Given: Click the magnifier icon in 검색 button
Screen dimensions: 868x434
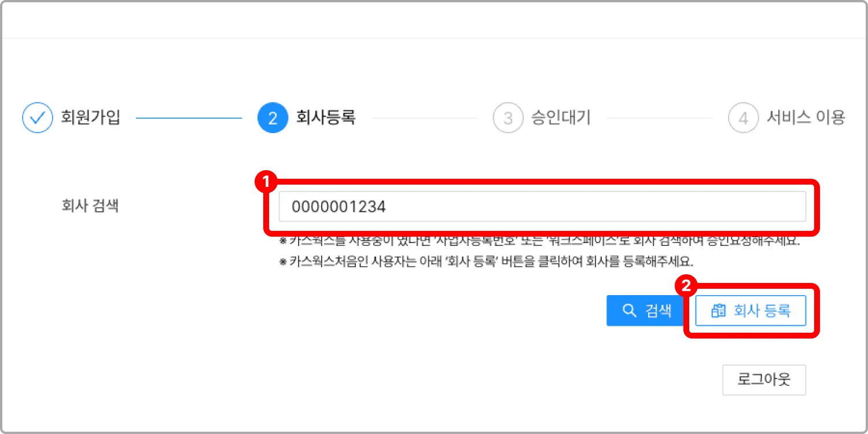Looking at the screenshot, I should [629, 311].
